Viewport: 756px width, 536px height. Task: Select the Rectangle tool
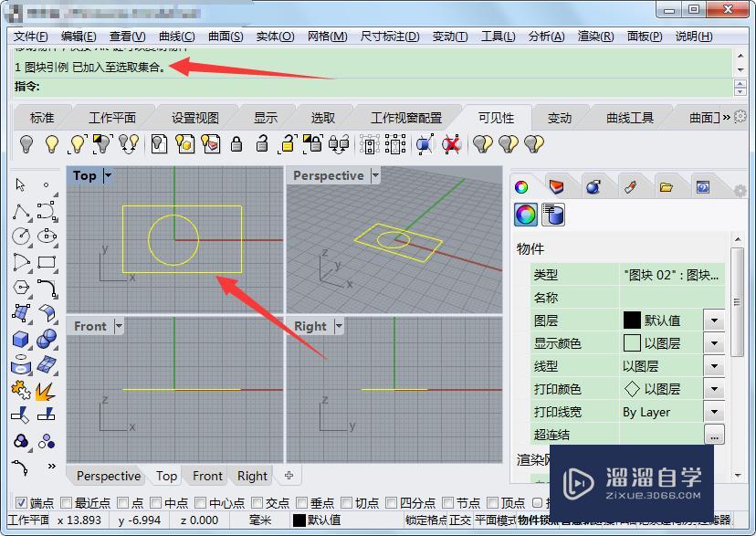(47, 262)
